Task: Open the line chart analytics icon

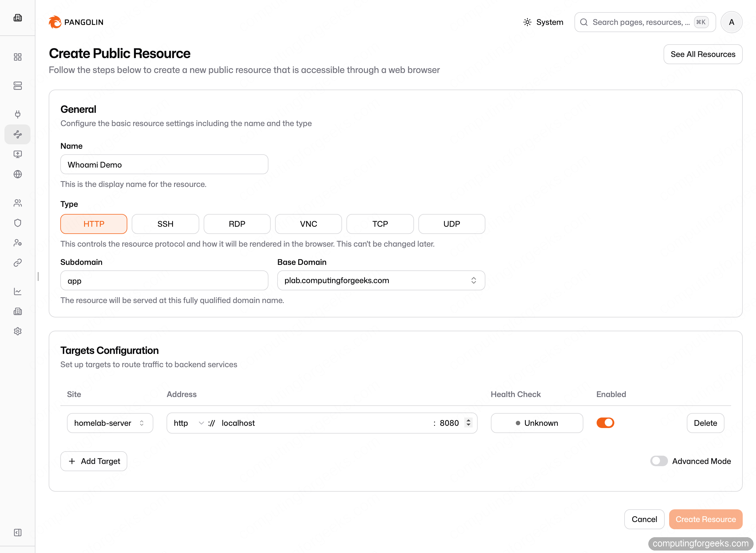Action: (x=17, y=291)
